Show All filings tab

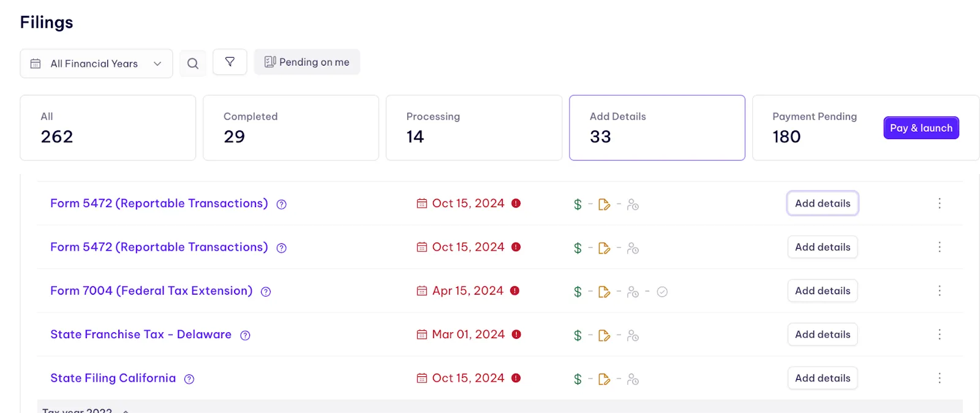[x=107, y=127]
